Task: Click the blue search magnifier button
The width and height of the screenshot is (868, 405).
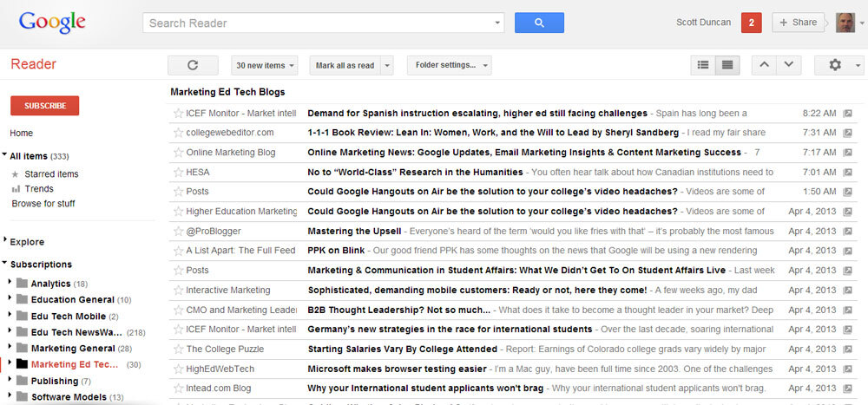Action: [x=539, y=23]
